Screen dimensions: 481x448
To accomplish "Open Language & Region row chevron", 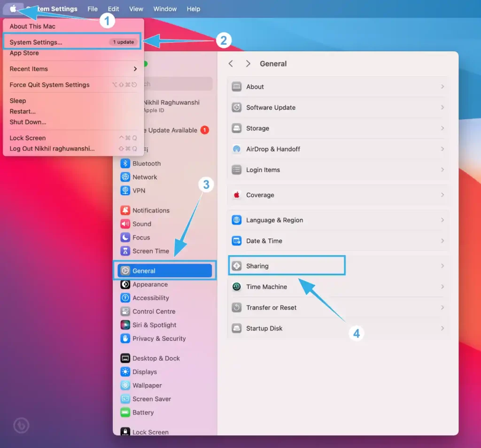I will coord(442,220).
